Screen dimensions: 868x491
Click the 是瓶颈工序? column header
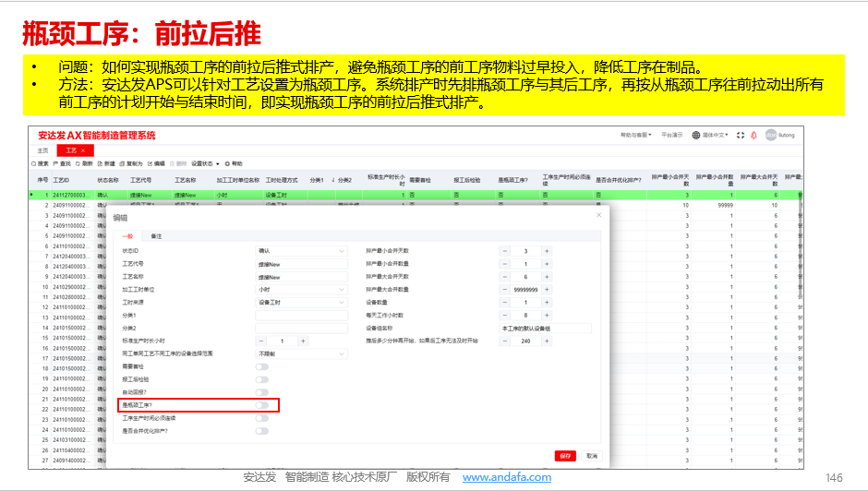click(x=512, y=181)
